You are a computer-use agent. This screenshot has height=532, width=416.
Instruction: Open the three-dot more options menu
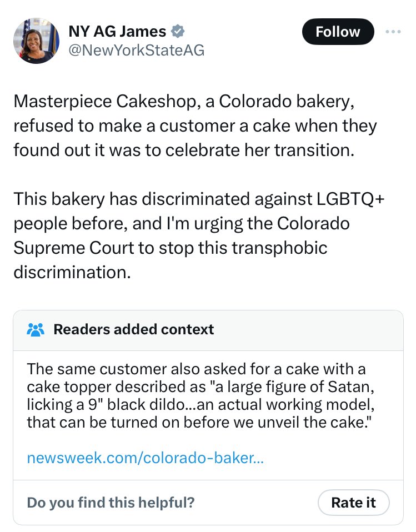click(393, 32)
